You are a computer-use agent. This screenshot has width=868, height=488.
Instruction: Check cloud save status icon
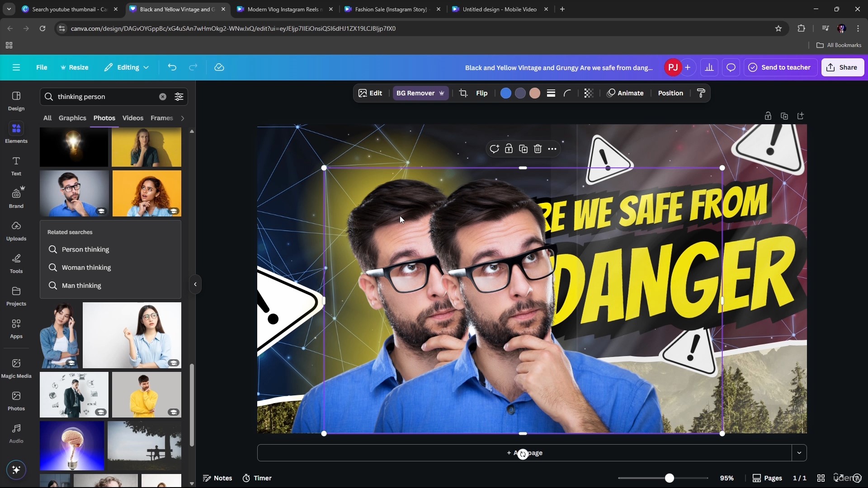click(x=219, y=67)
